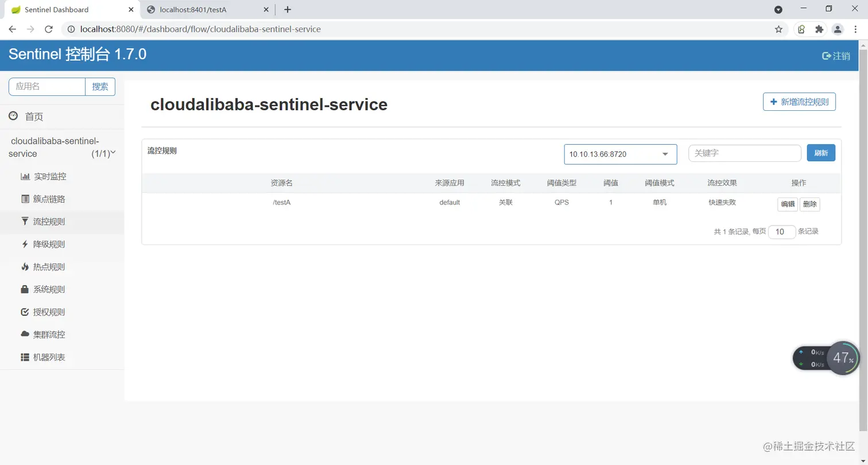Click the default 来源应用 cell

click(449, 202)
